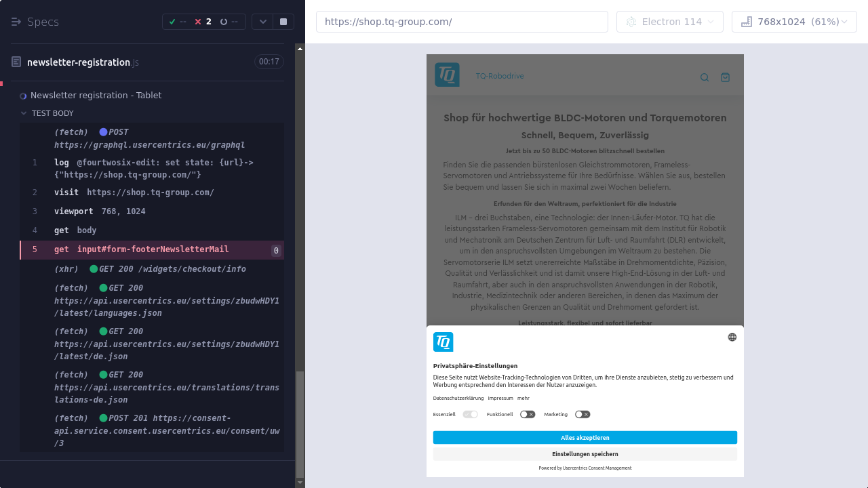Click the command log vertical scrollbar thumb

(x=300, y=424)
